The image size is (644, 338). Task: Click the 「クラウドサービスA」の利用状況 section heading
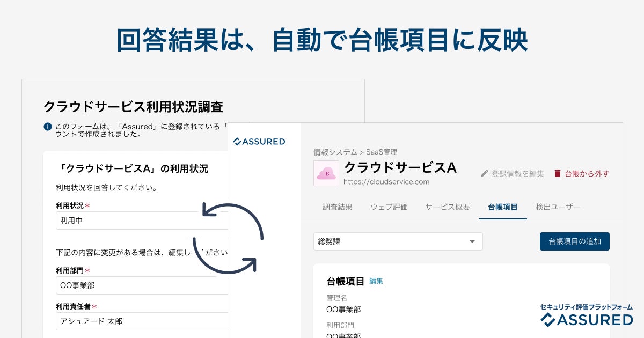132,168
